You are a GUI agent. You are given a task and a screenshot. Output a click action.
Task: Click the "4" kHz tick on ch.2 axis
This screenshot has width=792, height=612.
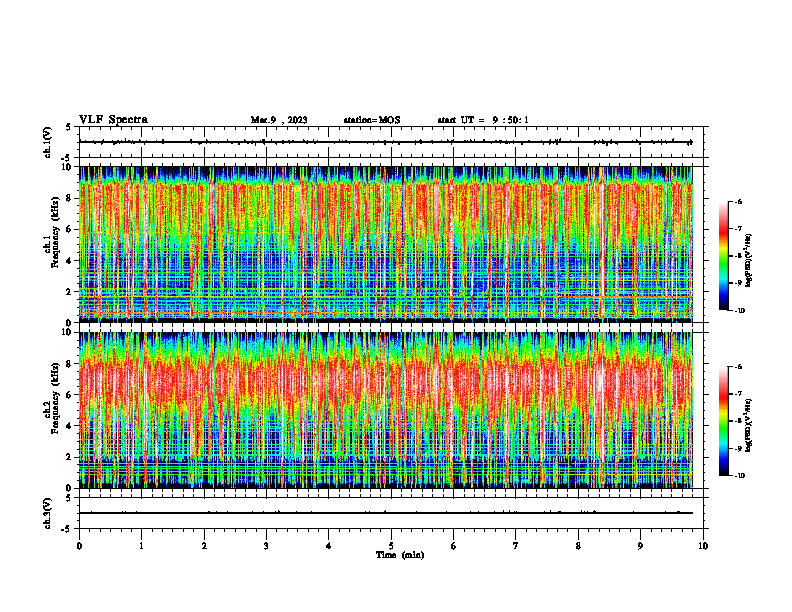[70, 427]
